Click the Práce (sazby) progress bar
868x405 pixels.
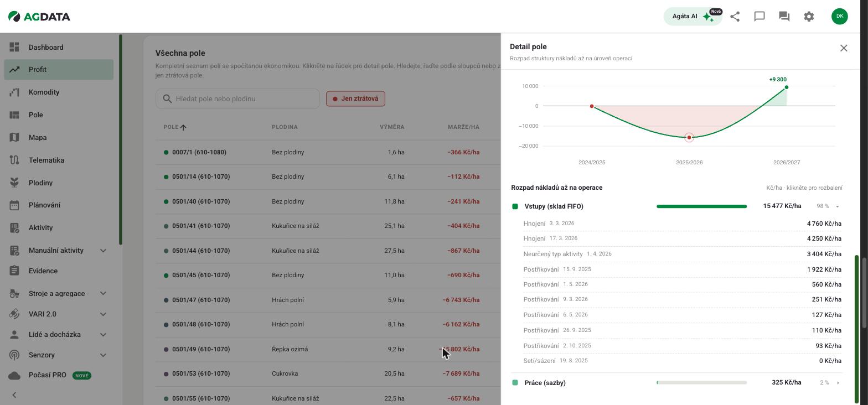click(x=701, y=383)
